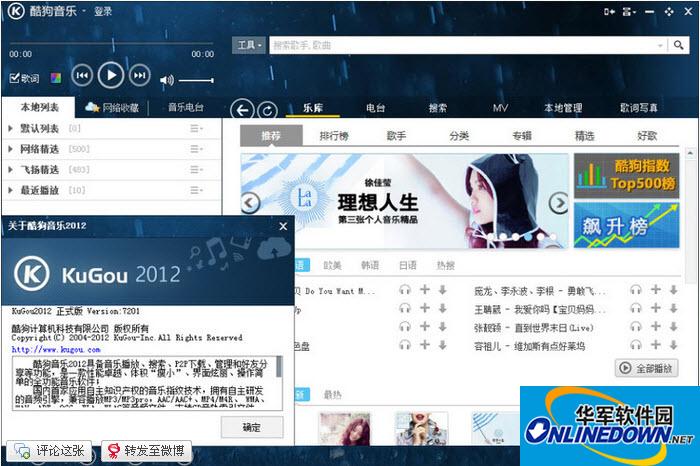Open the 理想人生 album banner

(404, 201)
